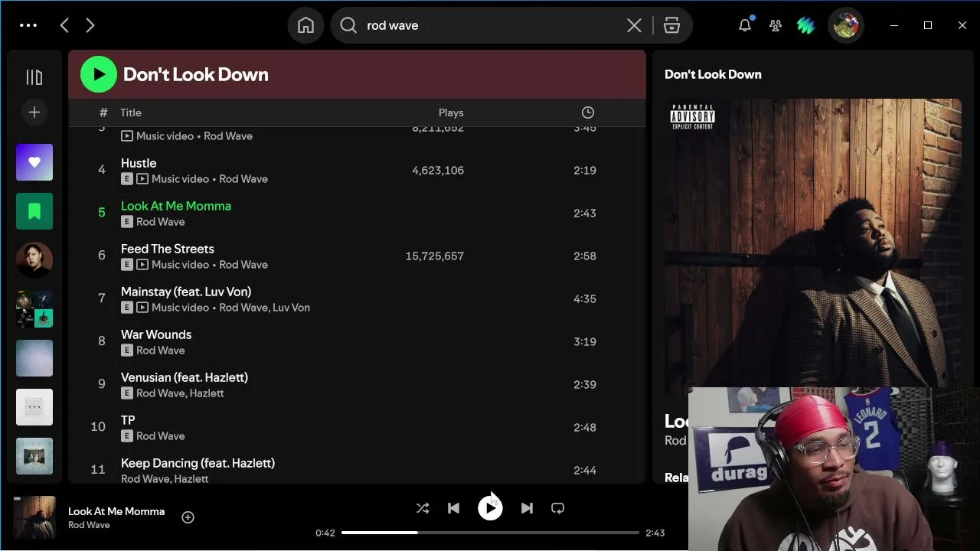Open the four-cover collage playlist in sidebar
Viewport: 980px width, 551px height.
pyautogui.click(x=34, y=309)
